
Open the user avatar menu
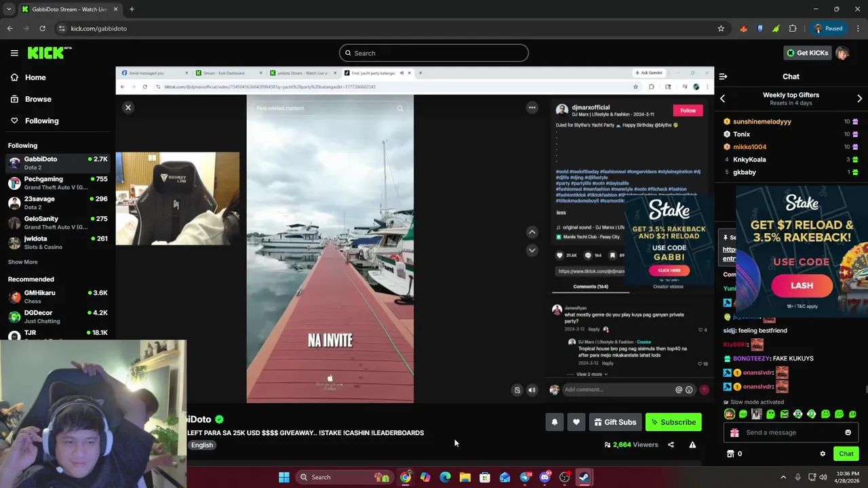[842, 53]
